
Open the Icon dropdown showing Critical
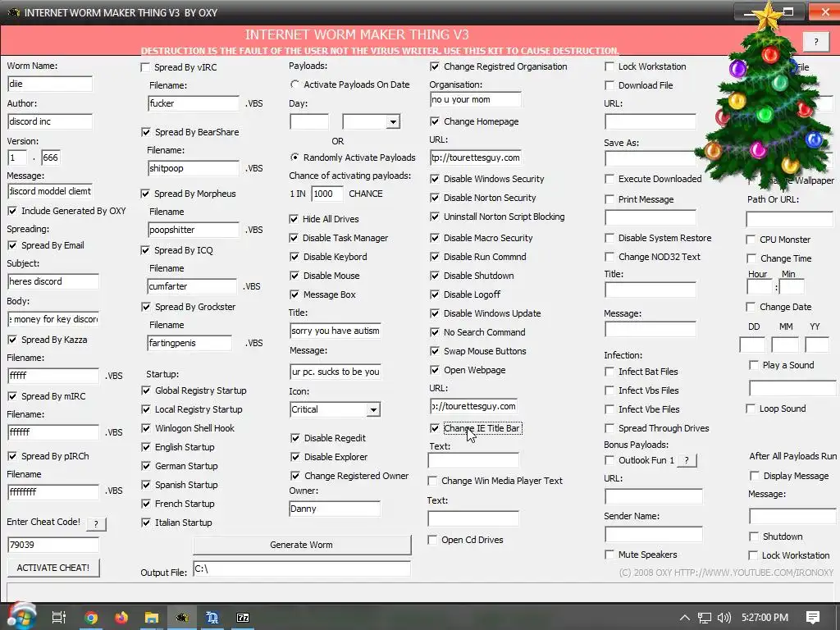tap(373, 410)
